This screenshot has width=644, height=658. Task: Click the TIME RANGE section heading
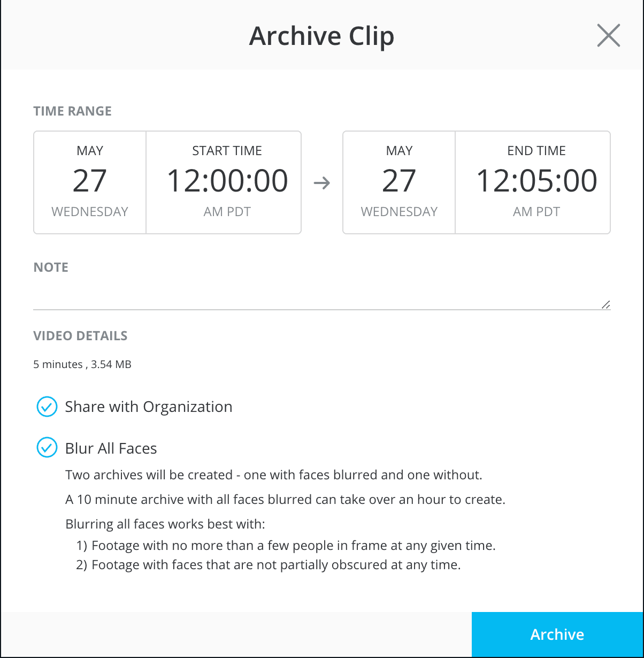[73, 111]
